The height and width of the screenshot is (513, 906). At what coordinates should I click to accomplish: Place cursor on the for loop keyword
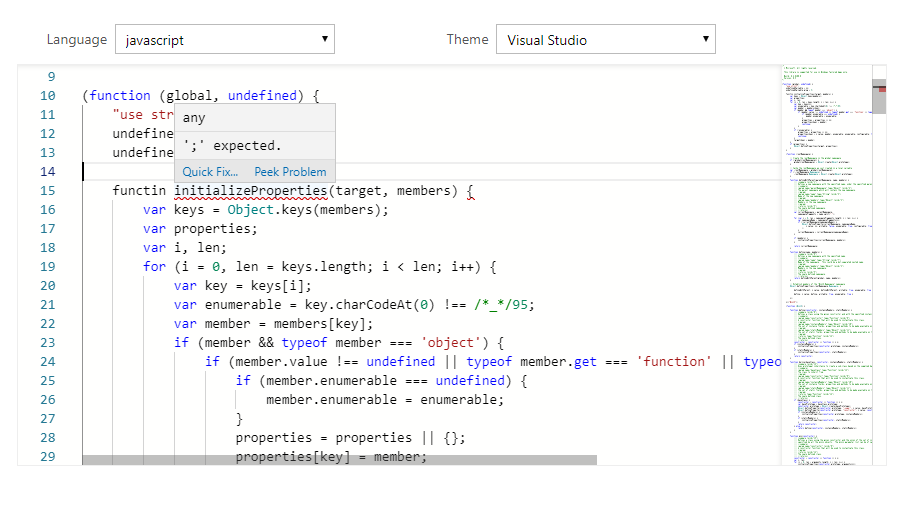pos(154,267)
